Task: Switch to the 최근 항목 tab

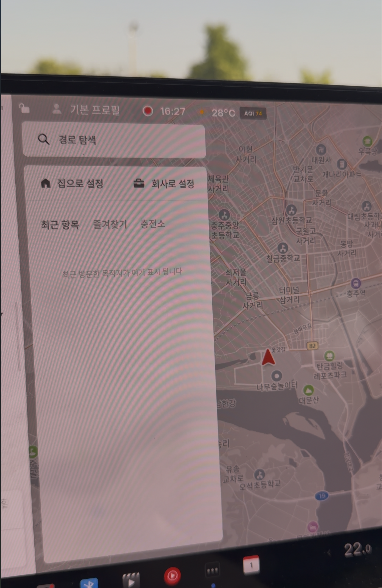Action: coord(60,225)
